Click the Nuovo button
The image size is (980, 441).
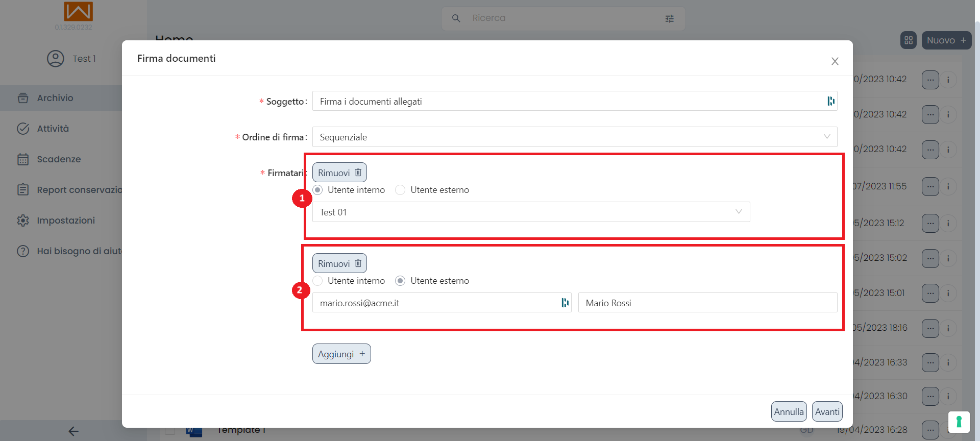[x=946, y=40]
